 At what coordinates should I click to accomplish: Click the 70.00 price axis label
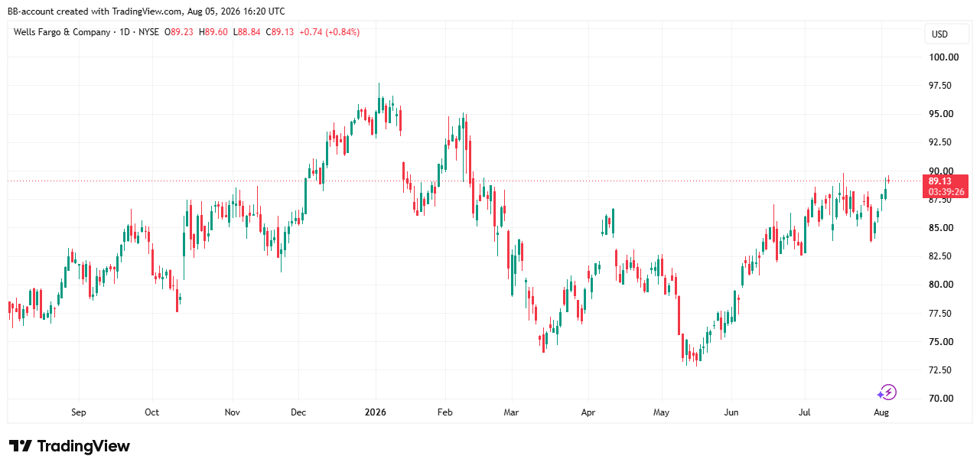click(940, 399)
